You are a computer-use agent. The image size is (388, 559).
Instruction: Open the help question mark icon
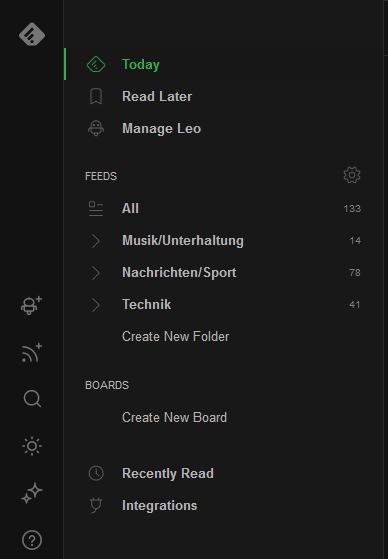point(32,540)
